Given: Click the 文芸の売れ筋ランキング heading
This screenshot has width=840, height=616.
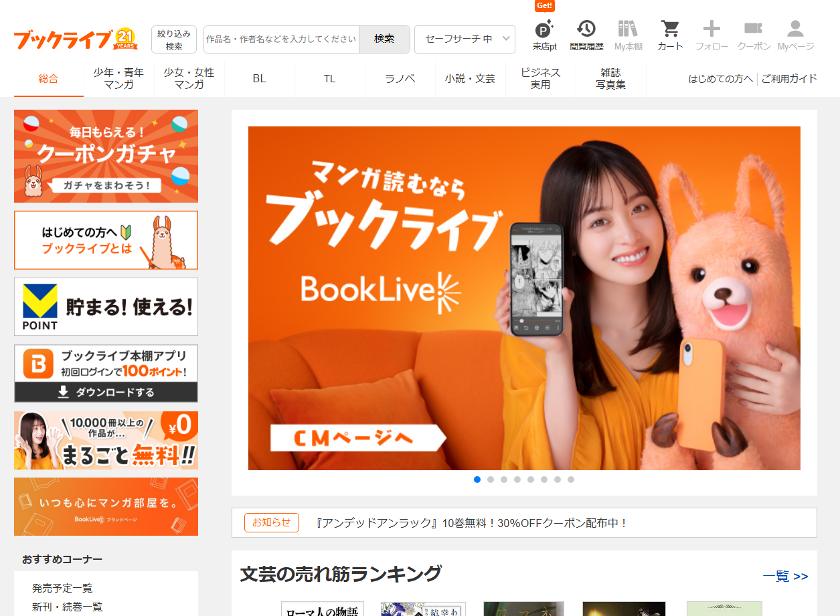Looking at the screenshot, I should pos(341,575).
